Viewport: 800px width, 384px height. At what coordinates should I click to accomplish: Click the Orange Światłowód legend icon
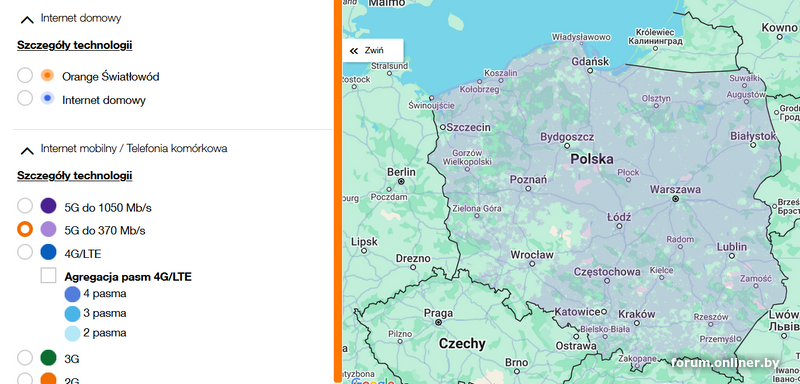(47, 75)
